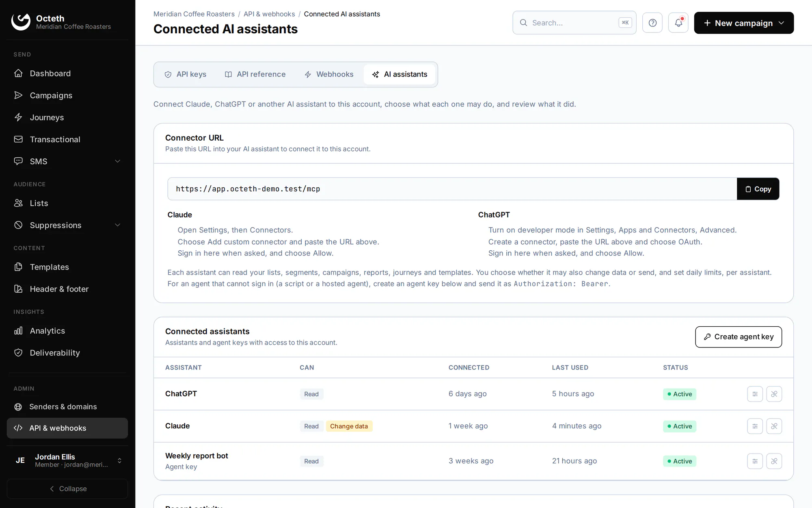The image size is (812, 508).
Task: Click the Weekly report bot name
Action: point(197,456)
